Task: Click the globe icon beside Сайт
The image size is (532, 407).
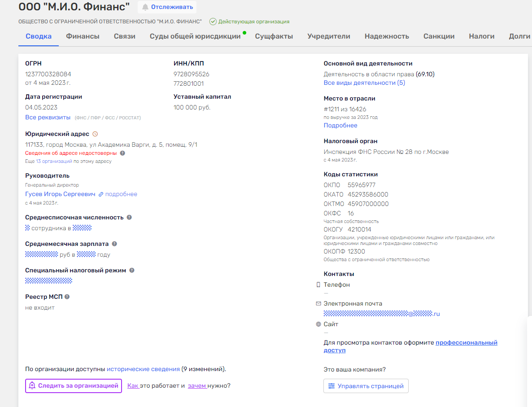Action: (x=318, y=324)
